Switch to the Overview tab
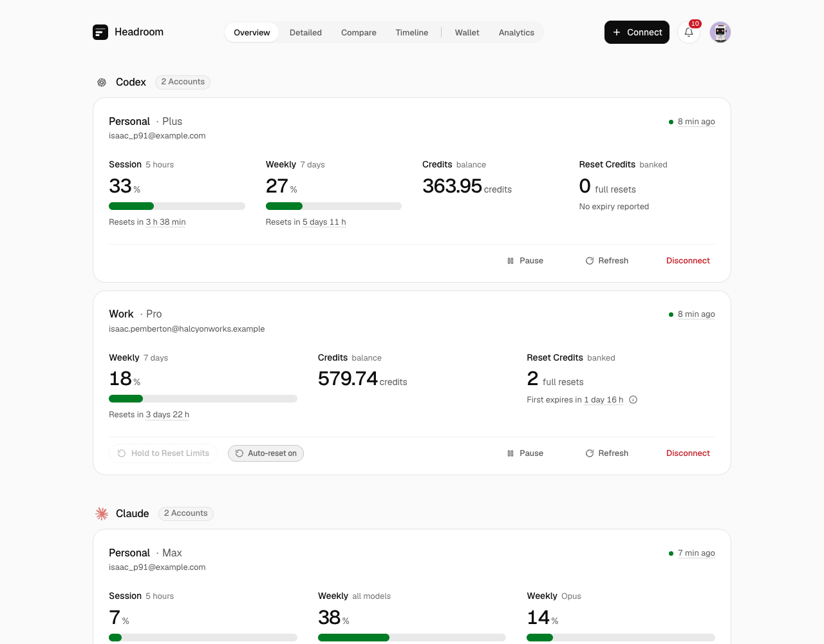 click(252, 32)
